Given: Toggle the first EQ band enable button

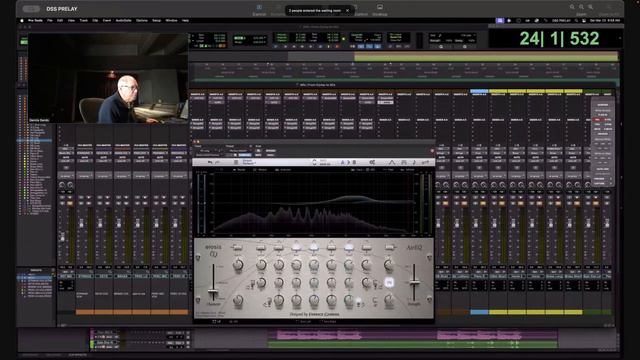Looking at the screenshot, I should point(237,247).
